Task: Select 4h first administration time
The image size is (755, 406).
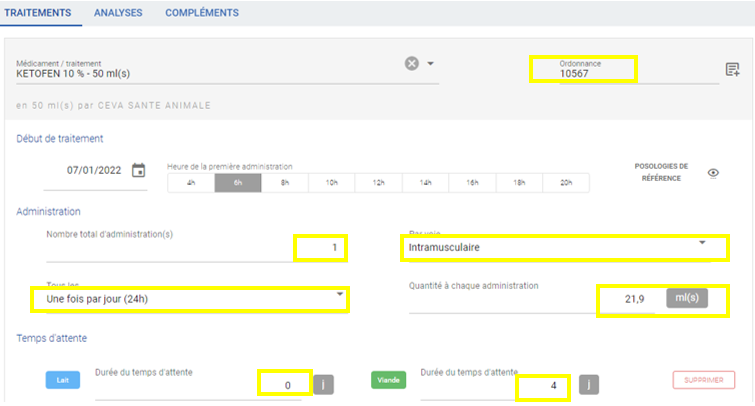Action: (191, 183)
